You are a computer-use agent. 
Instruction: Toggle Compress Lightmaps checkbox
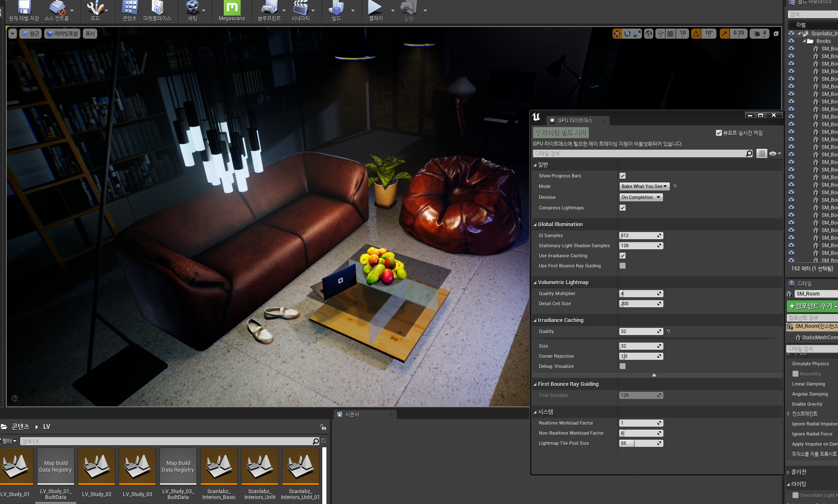coord(623,208)
